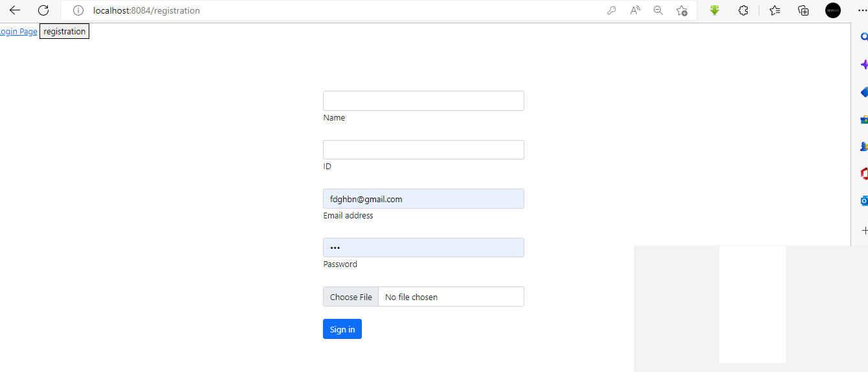The width and height of the screenshot is (868, 372).
Task: Add page to favorites star icon
Action: 682,10
